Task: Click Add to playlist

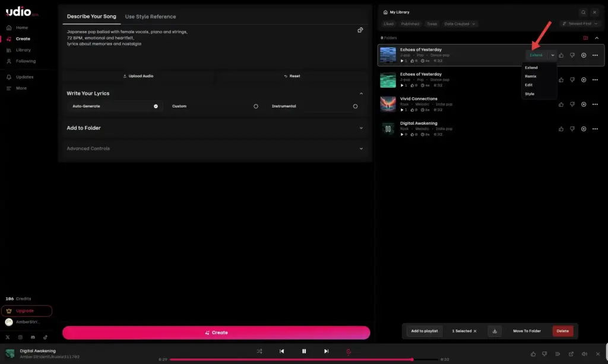Action: coord(424,331)
